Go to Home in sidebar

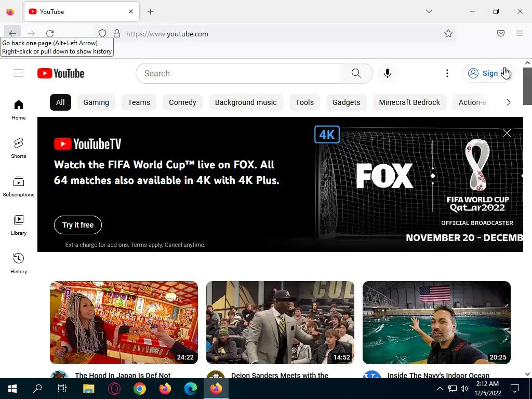tap(19, 110)
